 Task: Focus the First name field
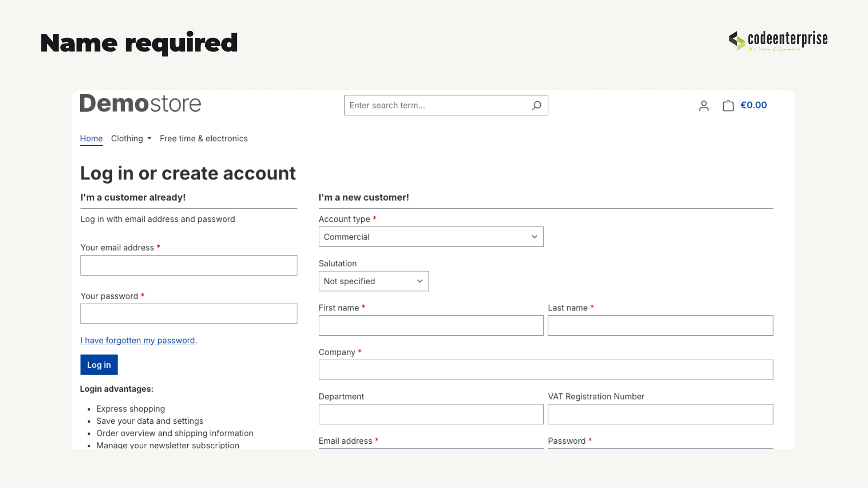coord(431,325)
